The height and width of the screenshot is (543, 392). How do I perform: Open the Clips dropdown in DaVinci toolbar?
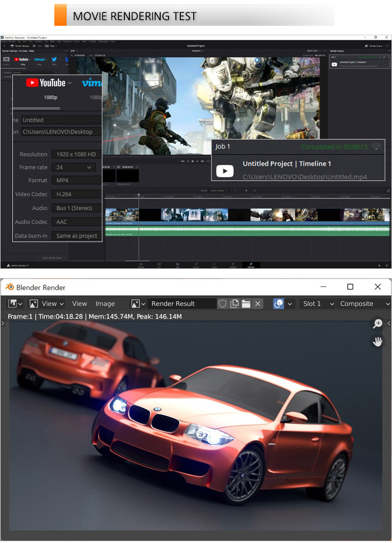pyautogui.click(x=51, y=46)
